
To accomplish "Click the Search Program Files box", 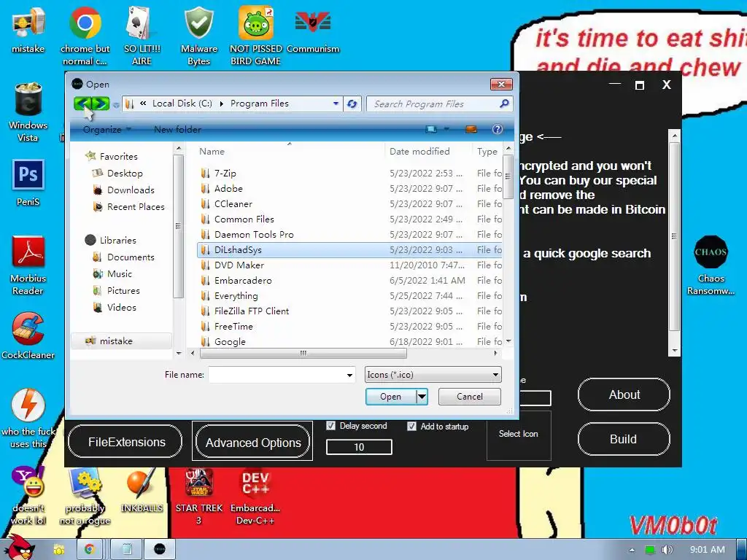I will (439, 104).
